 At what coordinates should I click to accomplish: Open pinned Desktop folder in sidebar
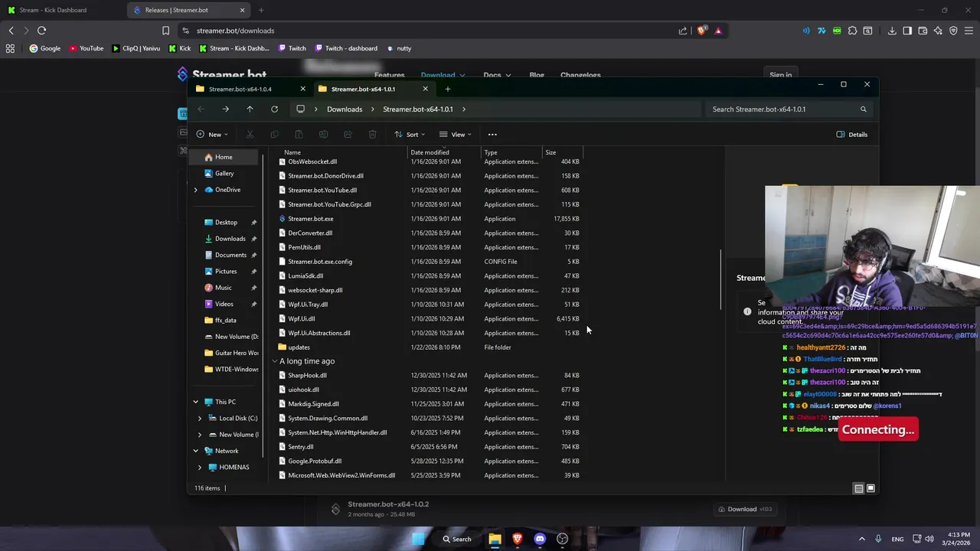click(x=225, y=223)
